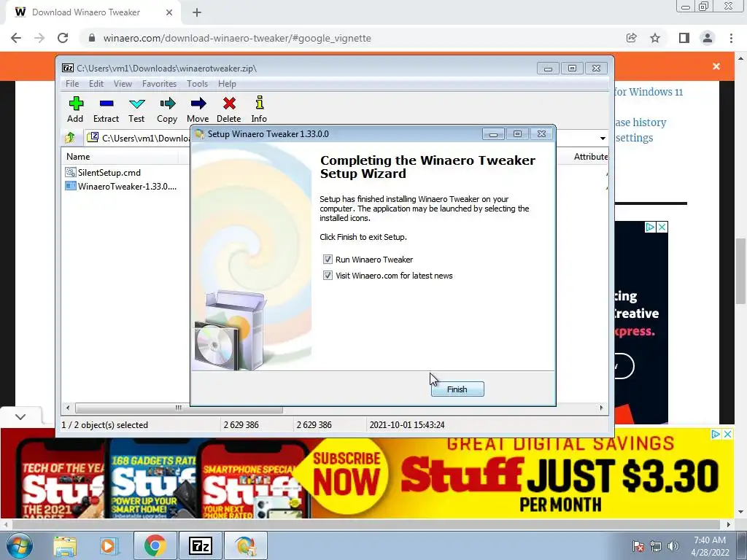747x560 pixels.
Task: Open a new Chrome tab
Action: point(197,12)
